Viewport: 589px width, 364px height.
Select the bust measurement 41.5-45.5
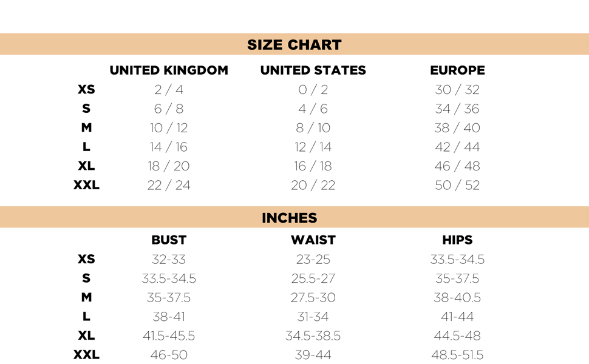[169, 335]
